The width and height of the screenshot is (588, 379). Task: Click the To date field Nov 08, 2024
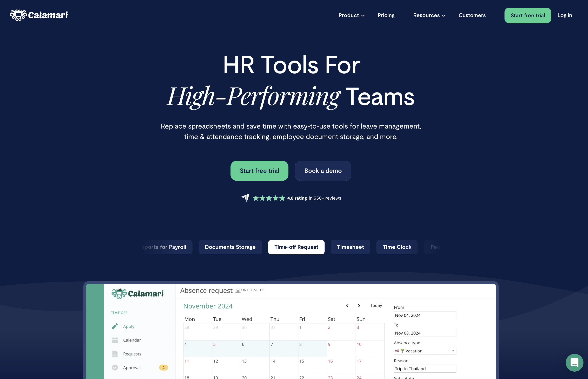[425, 333]
